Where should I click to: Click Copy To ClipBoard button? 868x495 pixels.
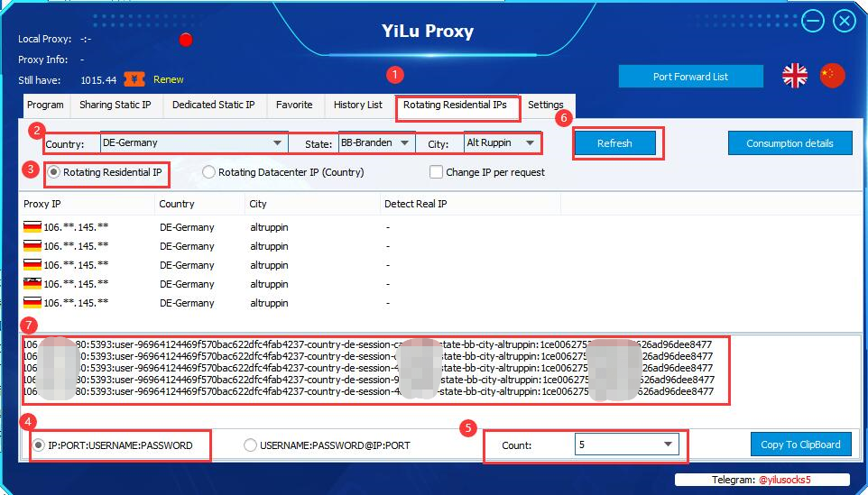click(800, 445)
